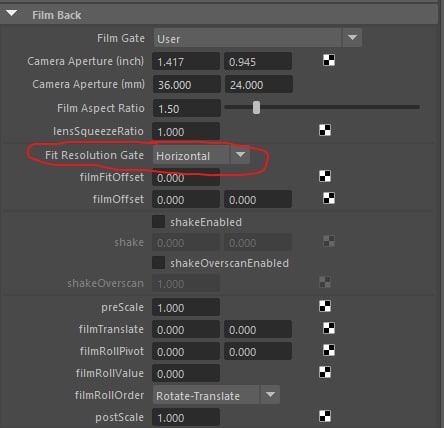This screenshot has width=444, height=428.
Task: Open the Film Gate dropdown
Action: (x=257, y=38)
